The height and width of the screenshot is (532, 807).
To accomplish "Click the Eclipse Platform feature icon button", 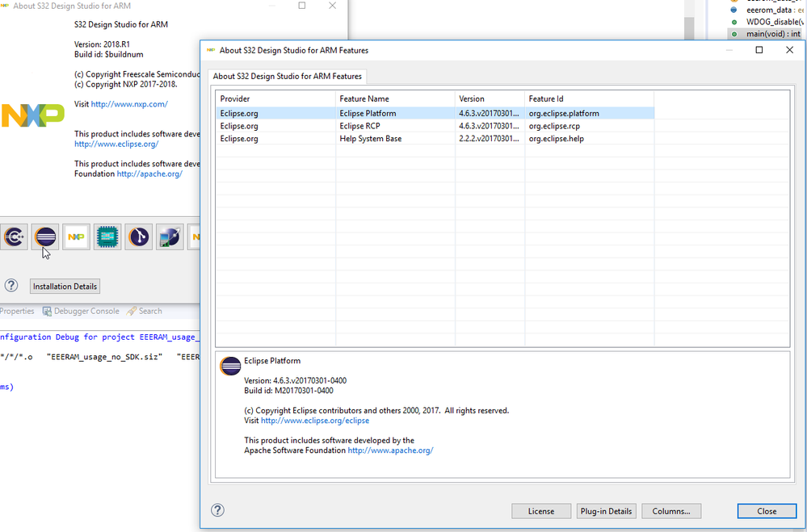I will pos(45,237).
